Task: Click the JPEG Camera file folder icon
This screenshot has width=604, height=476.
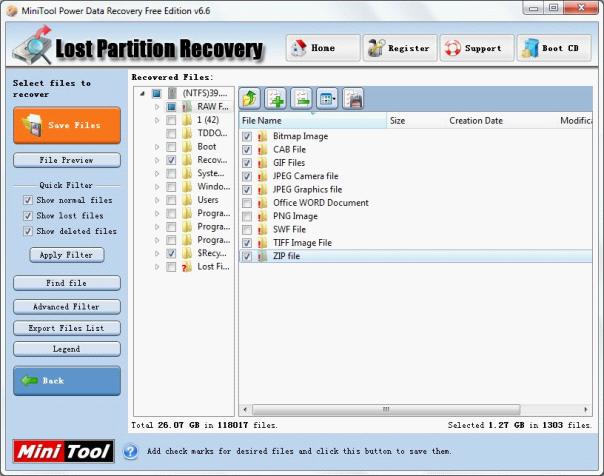Action: [x=262, y=176]
